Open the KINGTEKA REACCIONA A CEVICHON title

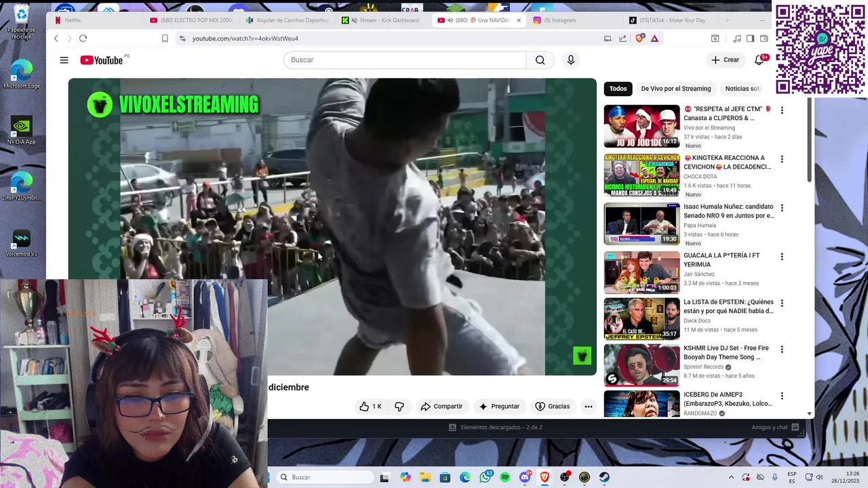click(x=727, y=162)
